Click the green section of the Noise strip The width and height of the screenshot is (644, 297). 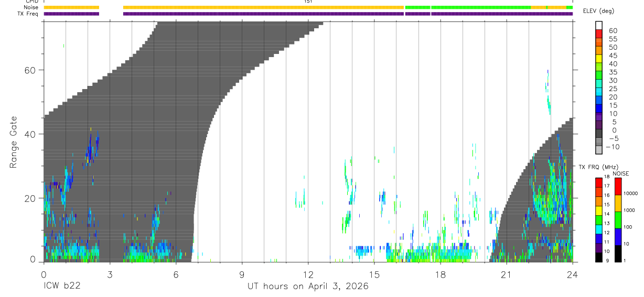coord(468,7)
